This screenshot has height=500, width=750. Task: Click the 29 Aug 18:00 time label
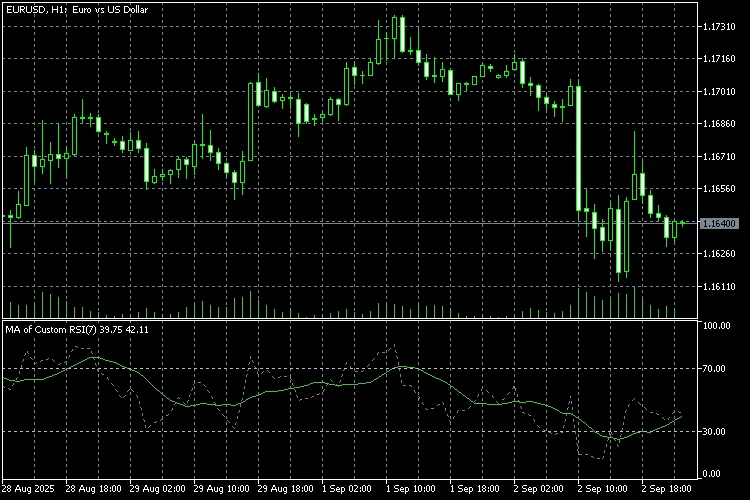coord(287,488)
